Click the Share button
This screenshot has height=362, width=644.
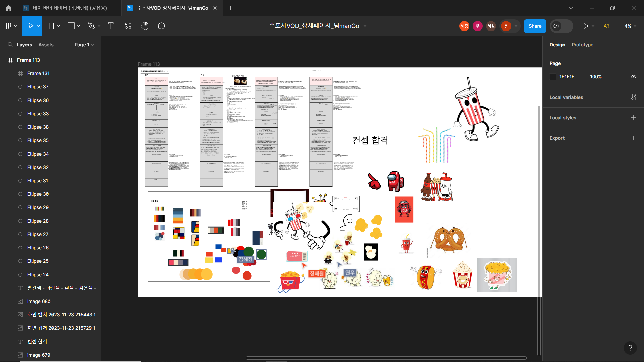point(535,26)
